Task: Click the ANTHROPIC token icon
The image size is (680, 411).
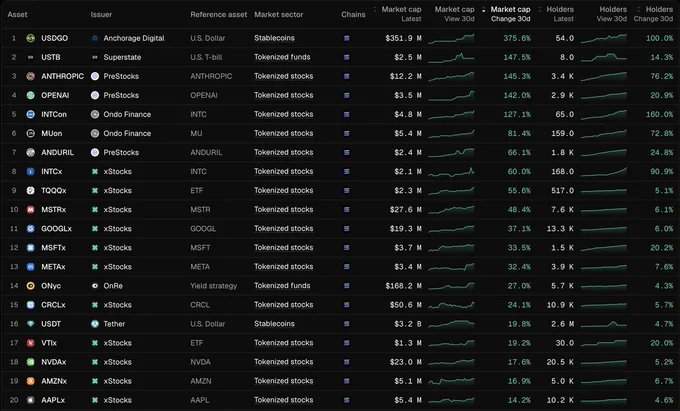Action: pos(30,76)
